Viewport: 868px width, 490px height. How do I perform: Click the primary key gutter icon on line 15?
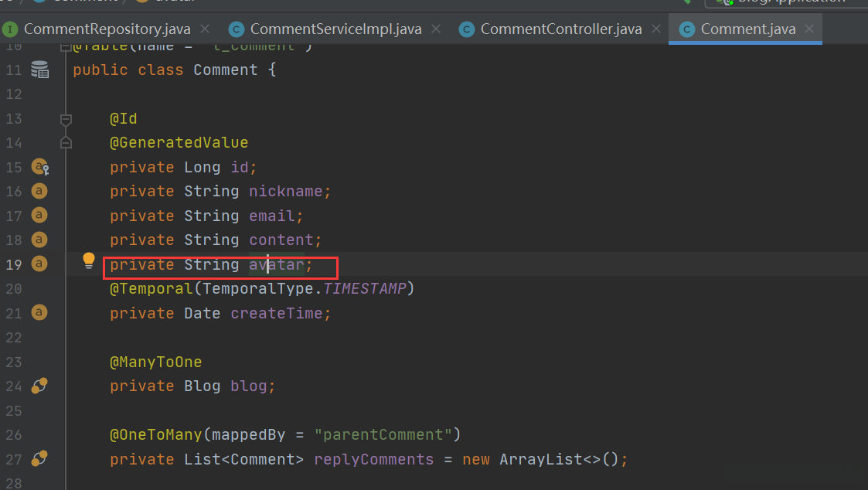point(39,166)
